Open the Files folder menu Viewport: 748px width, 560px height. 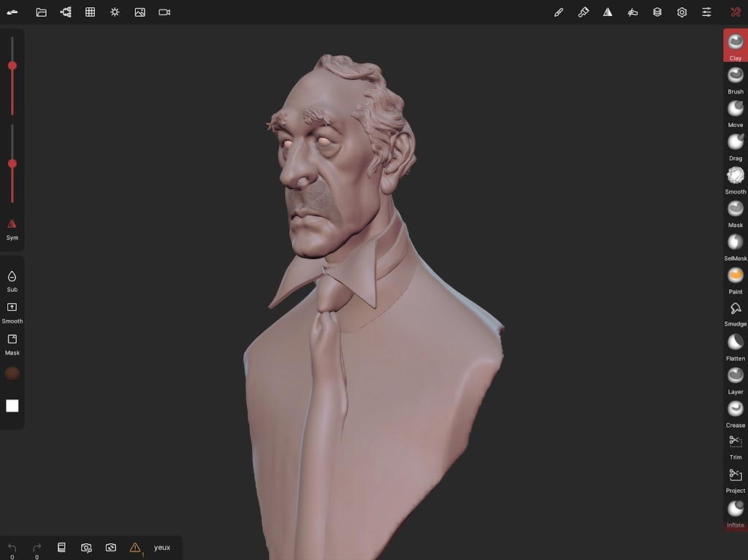pyautogui.click(x=42, y=12)
